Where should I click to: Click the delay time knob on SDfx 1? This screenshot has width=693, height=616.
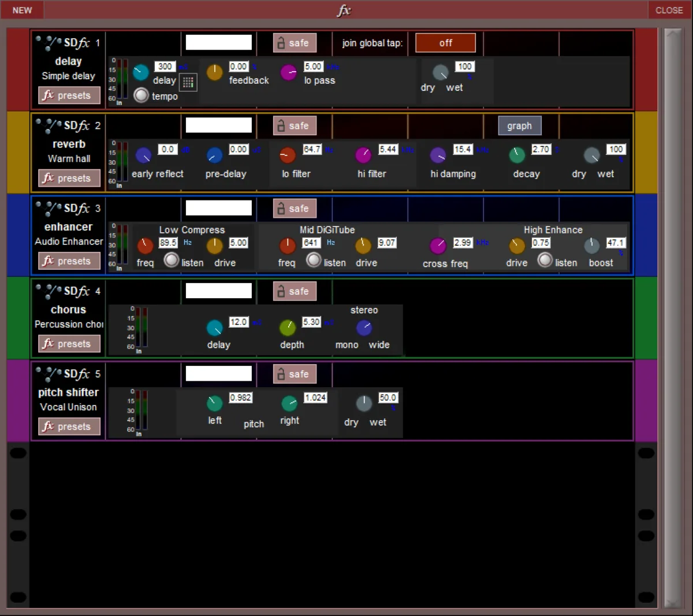click(141, 72)
